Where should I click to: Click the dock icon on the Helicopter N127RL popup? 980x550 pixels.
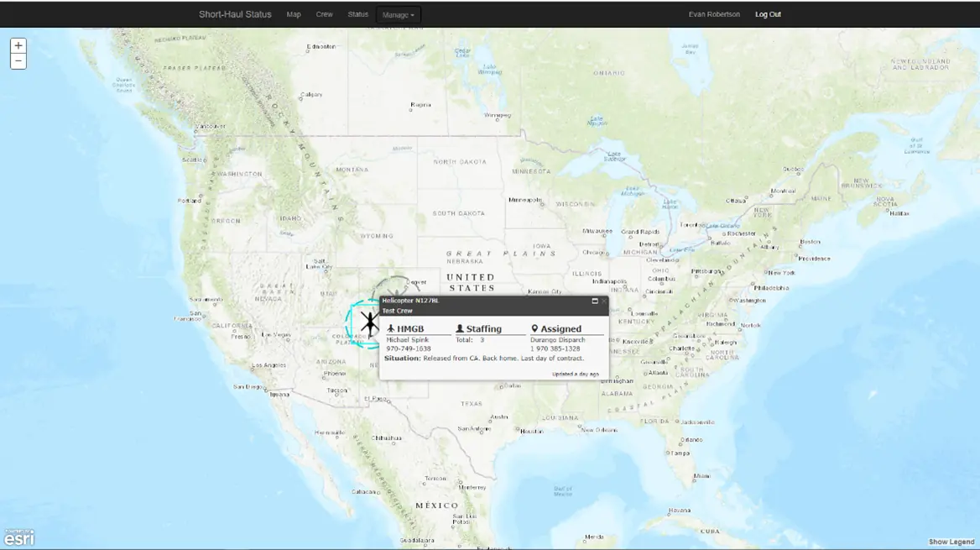click(x=596, y=301)
